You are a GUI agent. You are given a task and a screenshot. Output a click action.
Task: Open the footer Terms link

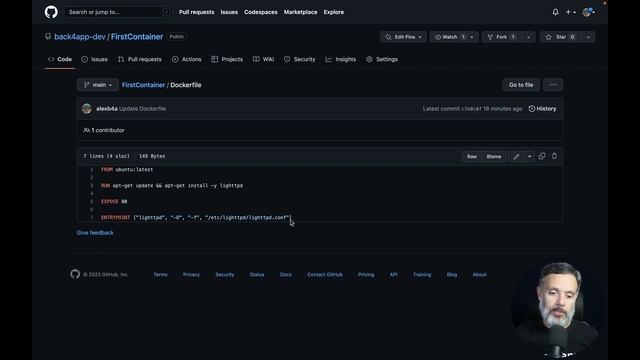tap(160, 275)
